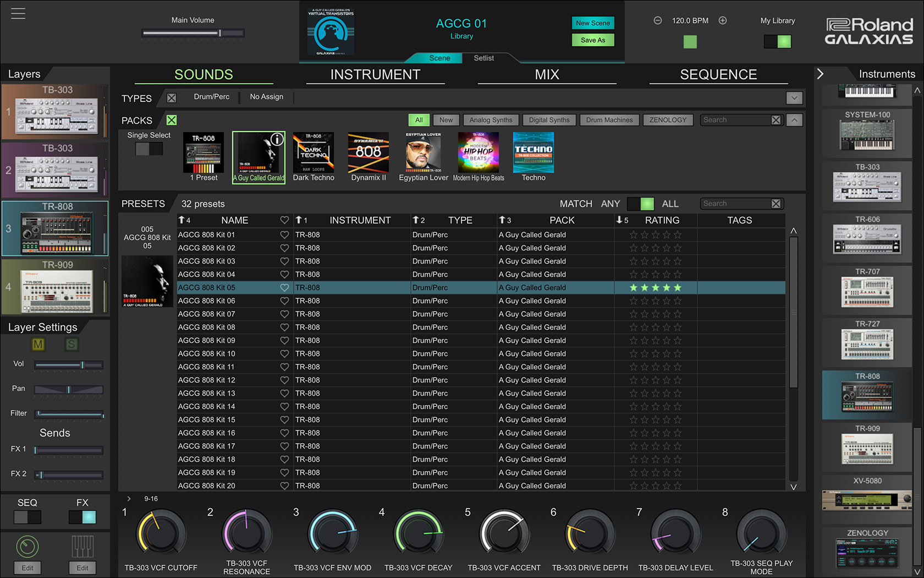Clear the Types filter X icon
This screenshot has width=924, height=578.
[x=172, y=98]
